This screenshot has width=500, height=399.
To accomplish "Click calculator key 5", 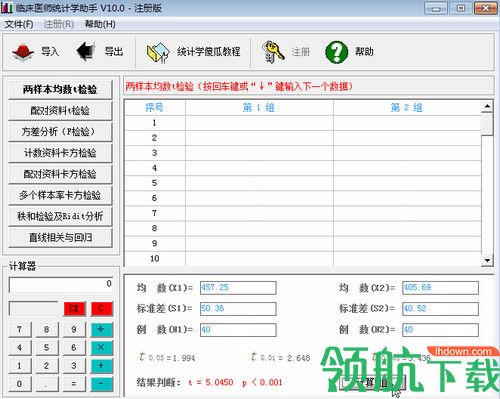I will [x=47, y=348].
